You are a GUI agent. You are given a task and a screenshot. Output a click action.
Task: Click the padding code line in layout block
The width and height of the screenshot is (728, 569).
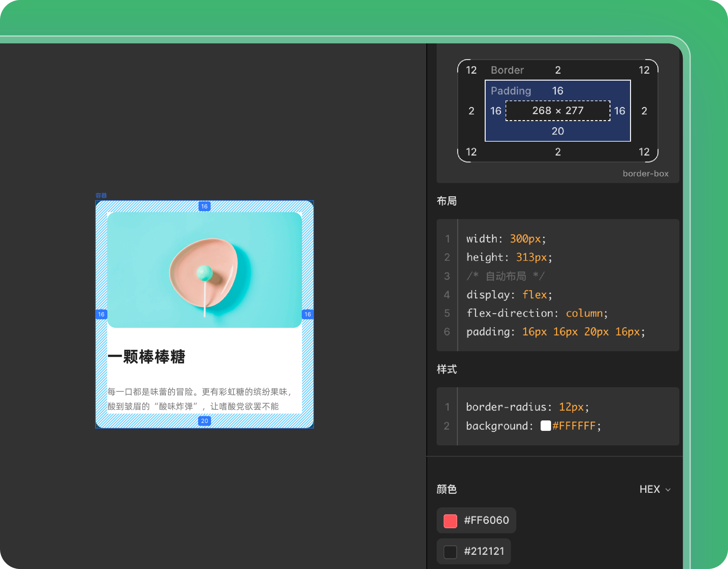pos(555,332)
